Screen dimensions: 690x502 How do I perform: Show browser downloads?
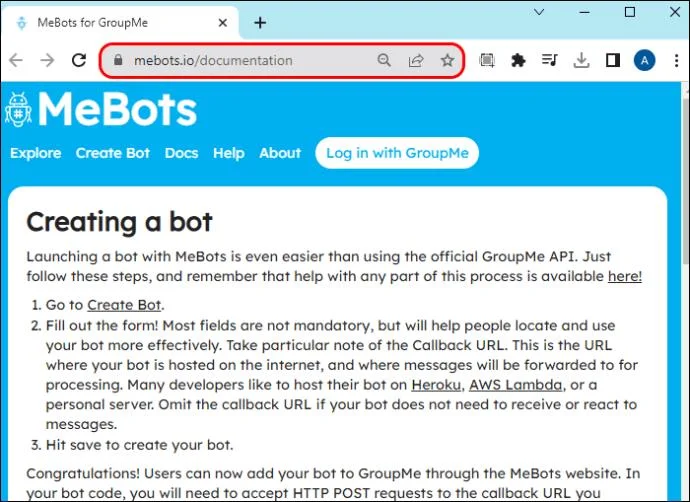(581, 60)
